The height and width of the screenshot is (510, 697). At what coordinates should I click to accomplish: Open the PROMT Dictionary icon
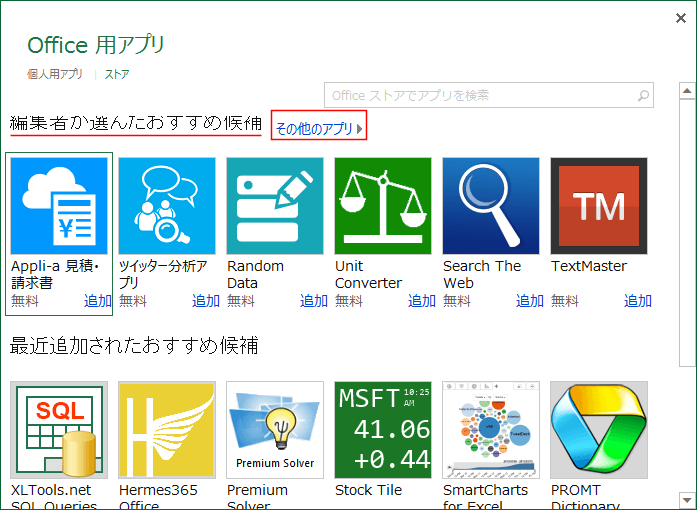599,430
